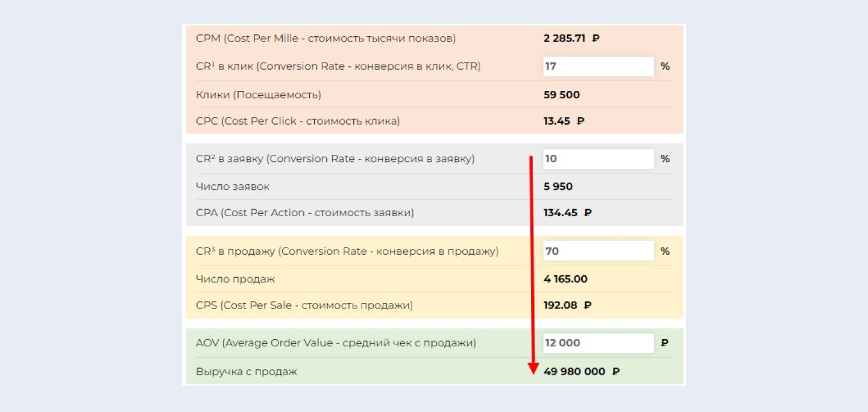
Task: Click the ruble sign beside AOV field
Action: (665, 343)
